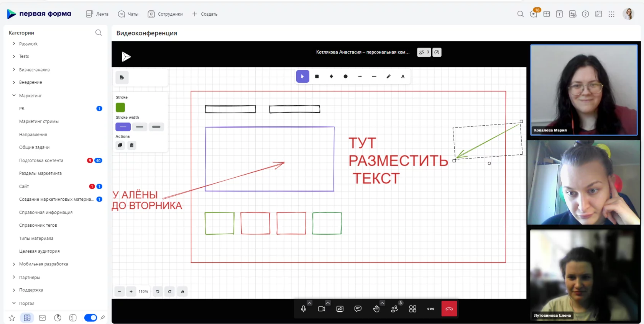Viewport: 644px width, 324px height.
Task: Collapse the Маркетинг category
Action: pyautogui.click(x=14, y=95)
